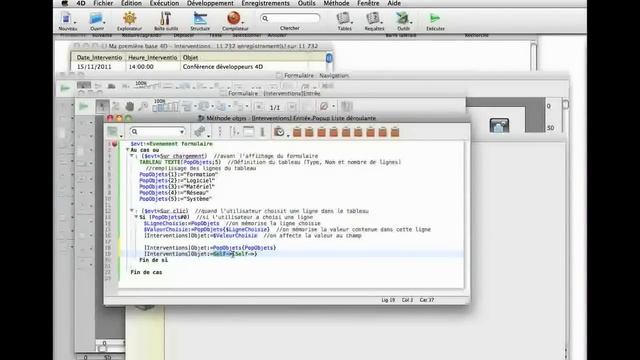The height and width of the screenshot is (360, 640).
Task: Open the Enregistrements menu
Action: tap(265, 3)
